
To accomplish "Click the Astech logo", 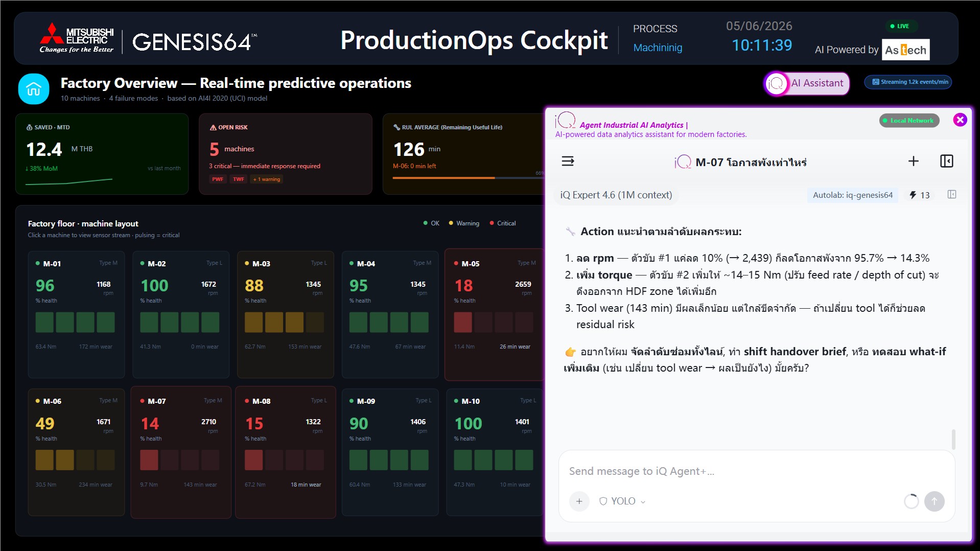I will (905, 50).
